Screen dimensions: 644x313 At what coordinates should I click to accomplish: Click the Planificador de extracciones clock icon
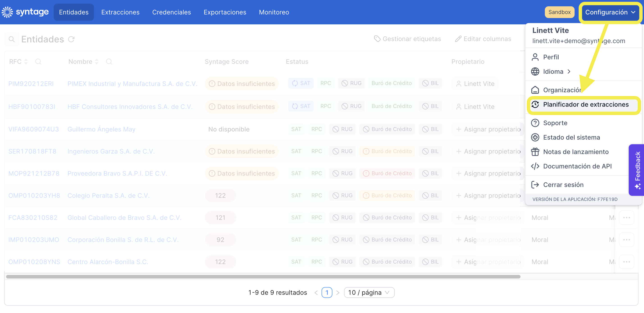(x=535, y=104)
